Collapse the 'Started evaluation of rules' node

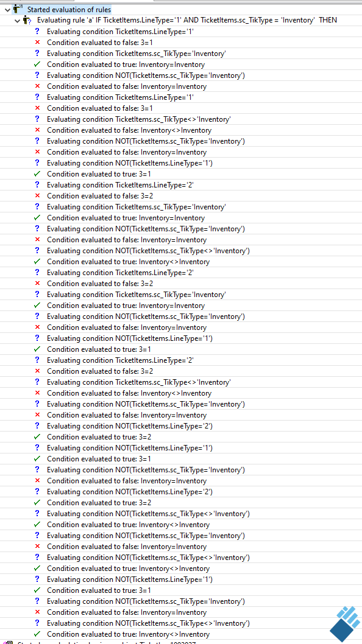(x=7, y=9)
